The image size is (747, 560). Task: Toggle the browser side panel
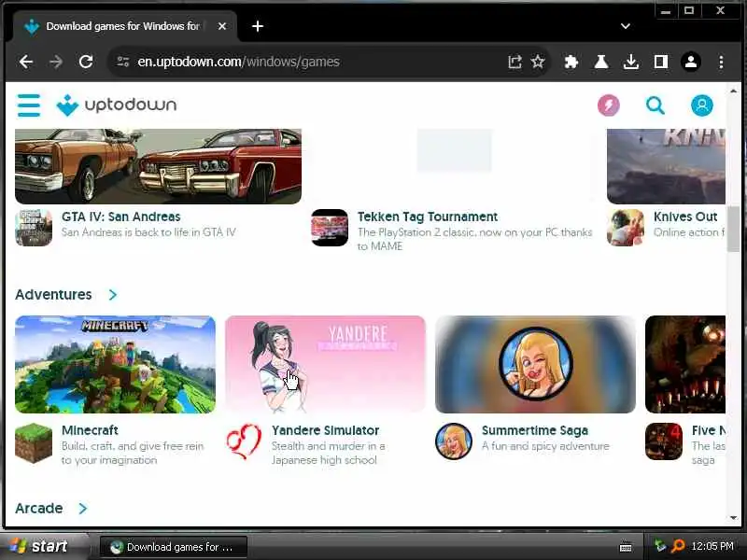661,62
